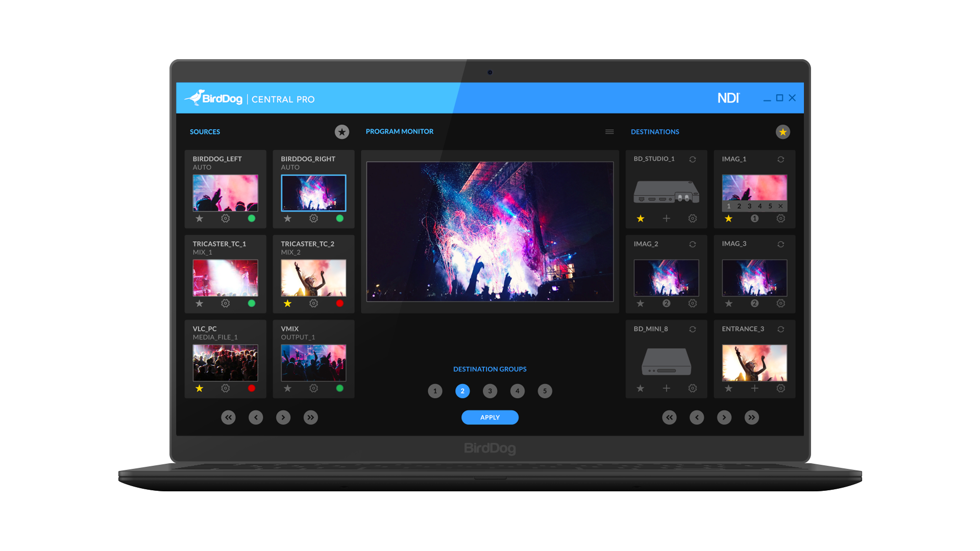Select the BIRDDOG_LEFT source thumbnail
Viewport: 980px width, 551px height.
coord(226,193)
